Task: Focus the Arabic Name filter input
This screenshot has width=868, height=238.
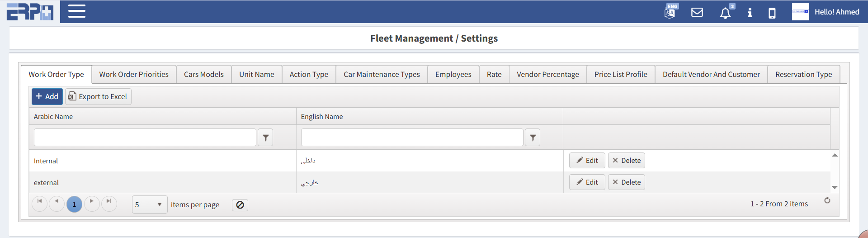Action: pos(145,138)
